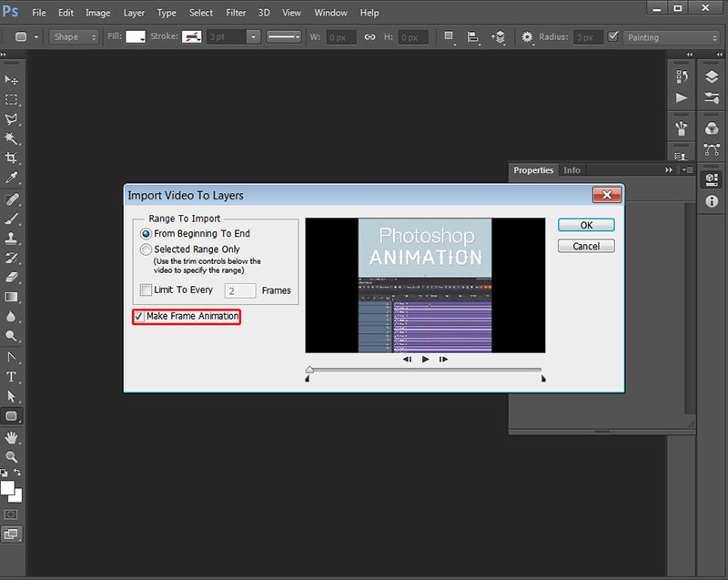Click Cancel in Import Video dialog
Screen dimensions: 728x580
click(586, 246)
